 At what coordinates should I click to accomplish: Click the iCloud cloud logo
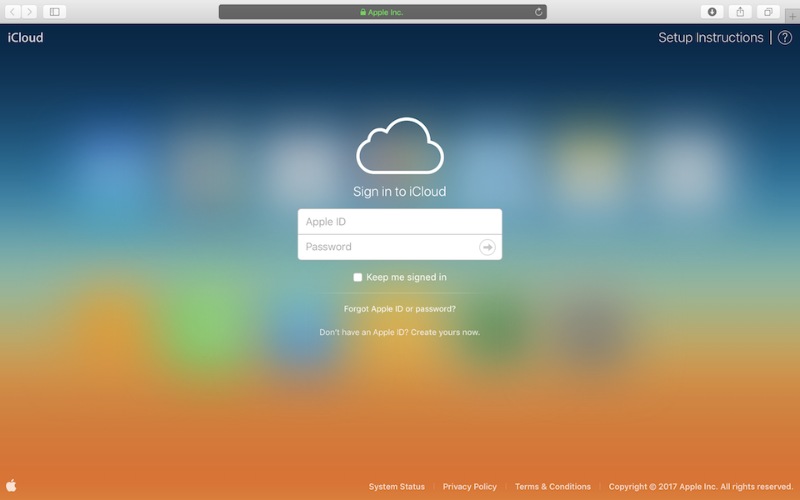click(399, 146)
